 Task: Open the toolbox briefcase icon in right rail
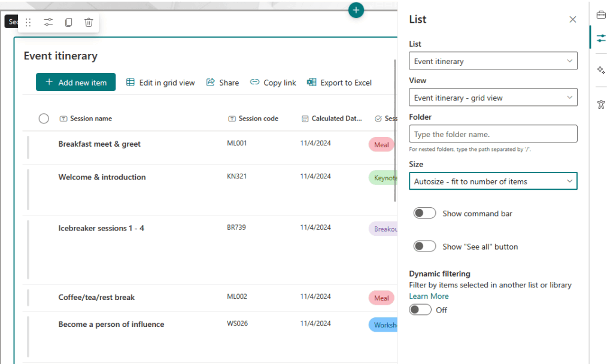coord(601,15)
